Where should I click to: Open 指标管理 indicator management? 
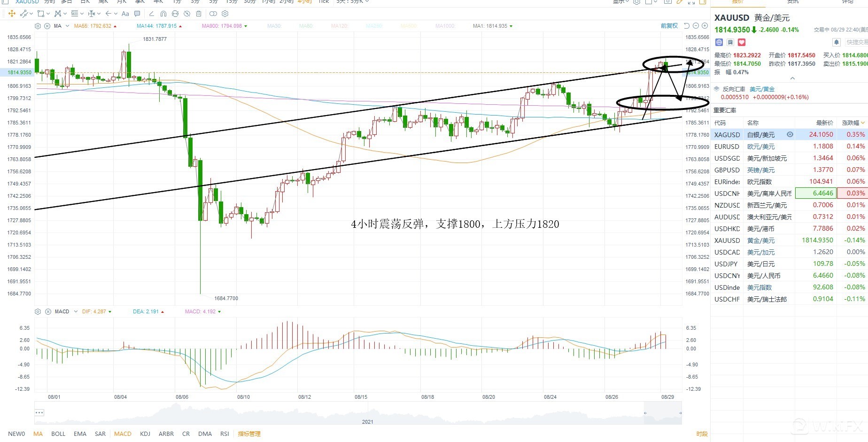[x=249, y=434]
